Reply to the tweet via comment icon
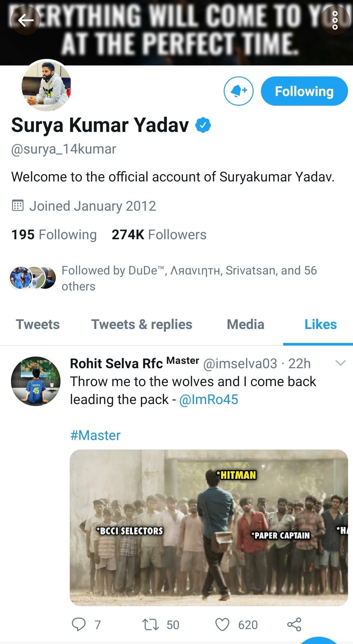353x644 pixels. tap(79, 624)
